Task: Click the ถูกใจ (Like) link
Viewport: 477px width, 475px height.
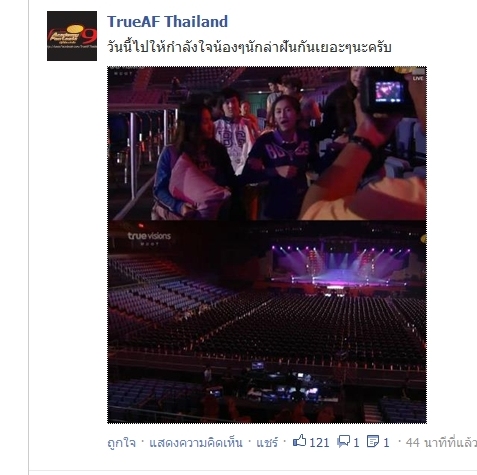Action: [x=122, y=443]
